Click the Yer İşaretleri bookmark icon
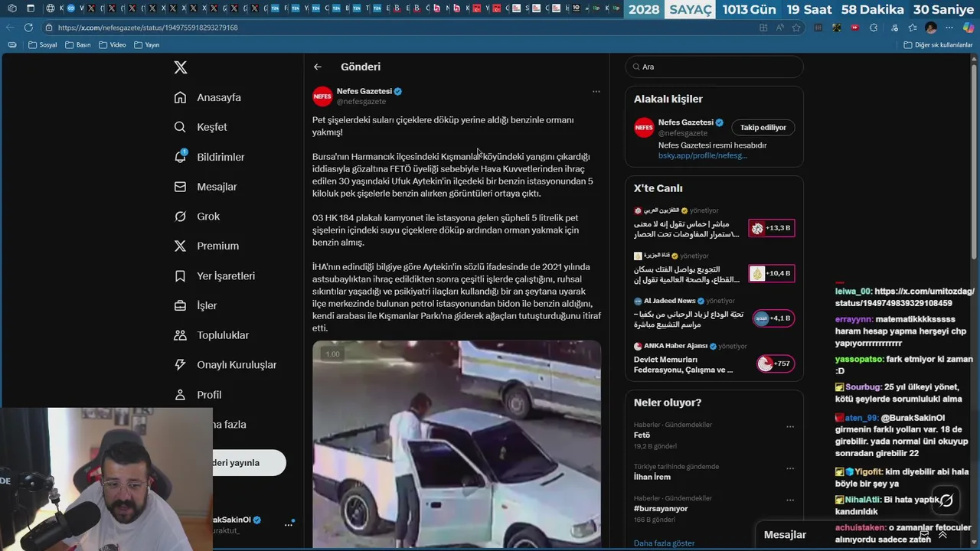The height and width of the screenshot is (551, 980). click(x=180, y=275)
